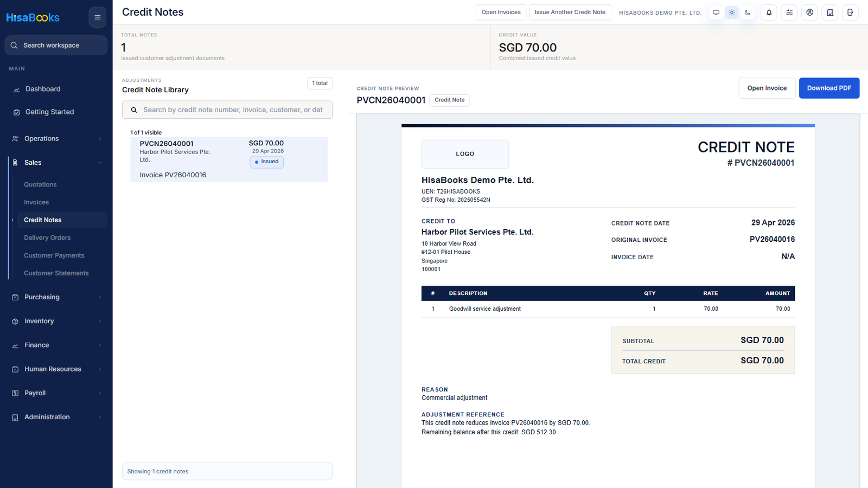Expand the Administration menu chevron
This screenshot has width=868, height=488.
[100, 417]
